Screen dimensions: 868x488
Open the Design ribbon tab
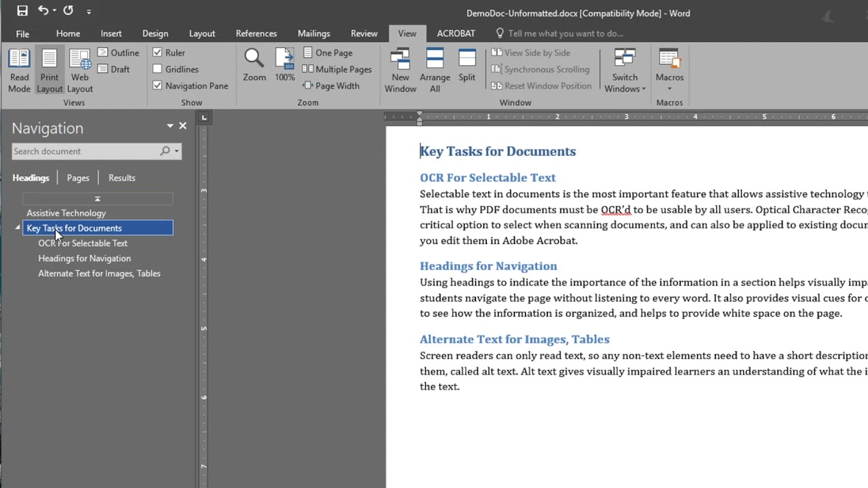155,33
